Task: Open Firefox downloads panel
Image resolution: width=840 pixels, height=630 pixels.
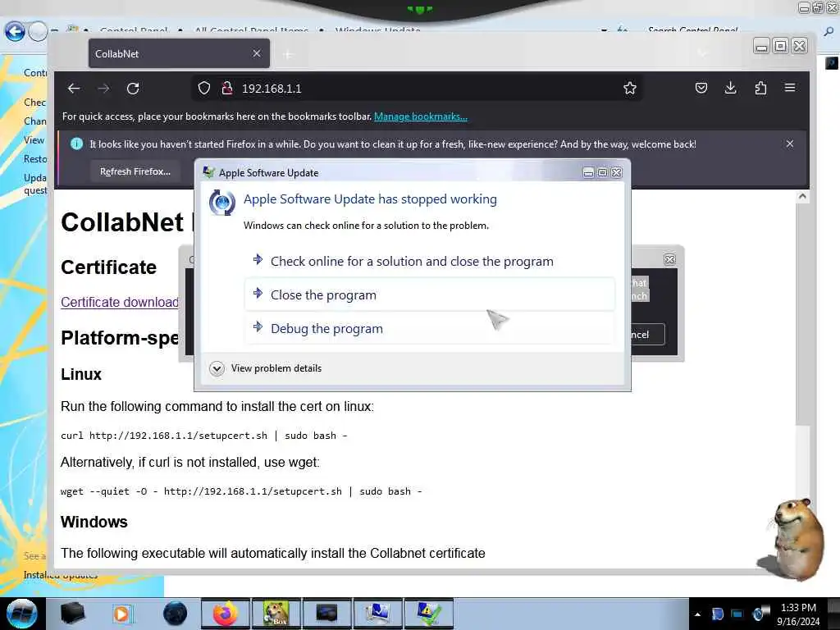Action: [730, 88]
